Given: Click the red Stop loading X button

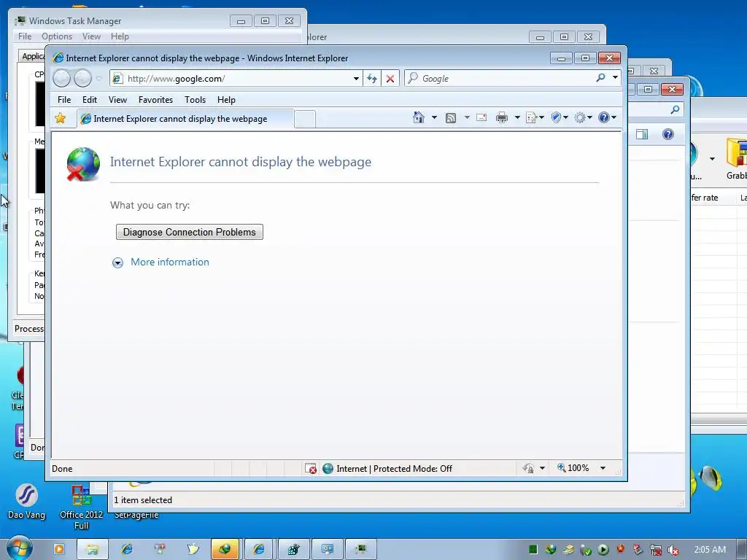Looking at the screenshot, I should 390,79.
